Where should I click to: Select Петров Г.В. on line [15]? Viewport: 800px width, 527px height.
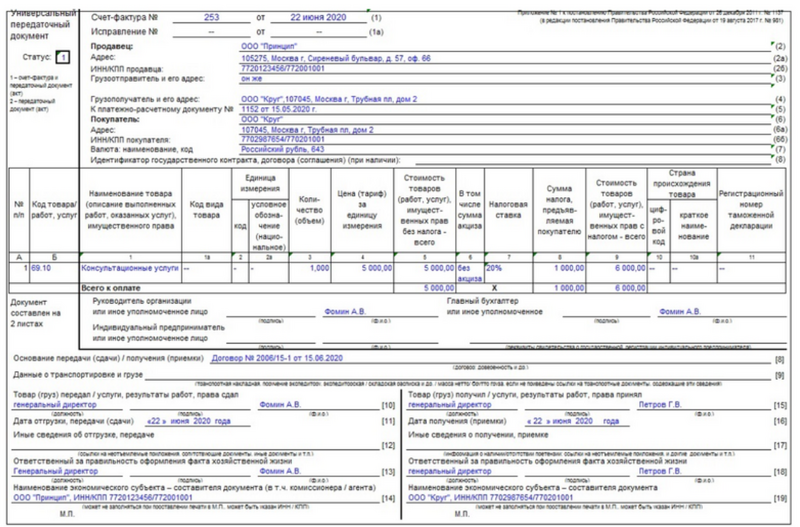click(660, 405)
